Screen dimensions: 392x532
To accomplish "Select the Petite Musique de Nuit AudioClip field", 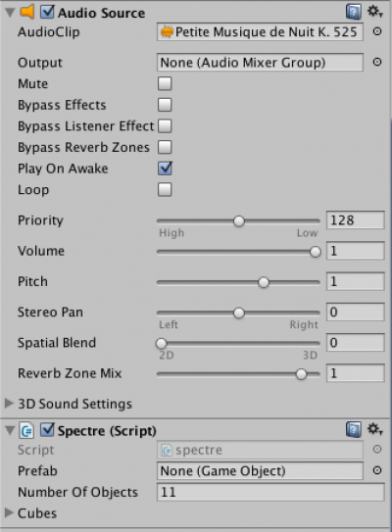I will pyautogui.click(x=260, y=32).
